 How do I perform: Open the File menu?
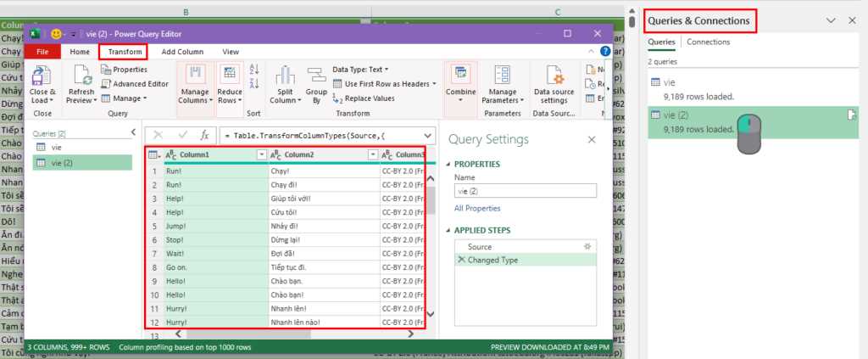pyautogui.click(x=42, y=52)
